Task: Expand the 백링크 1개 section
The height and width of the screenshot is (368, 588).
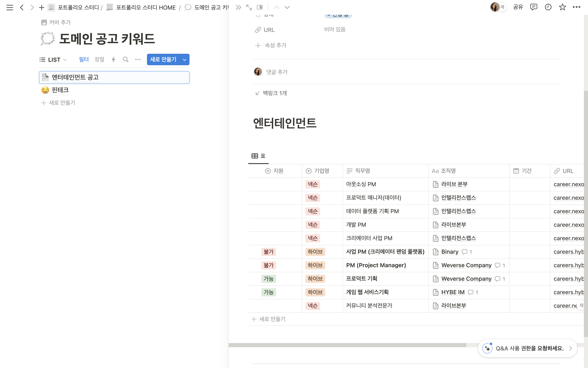Action: (271, 93)
